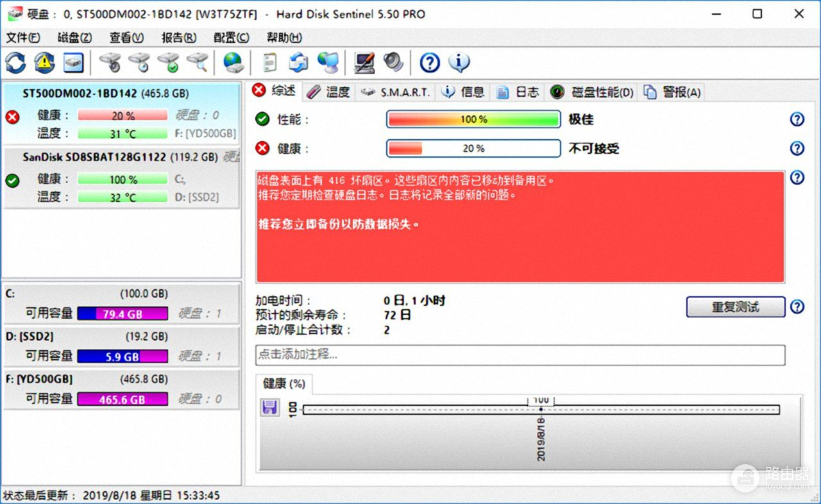821x504 pixels.
Task: Switch to the 信息 tab
Action: 463,92
